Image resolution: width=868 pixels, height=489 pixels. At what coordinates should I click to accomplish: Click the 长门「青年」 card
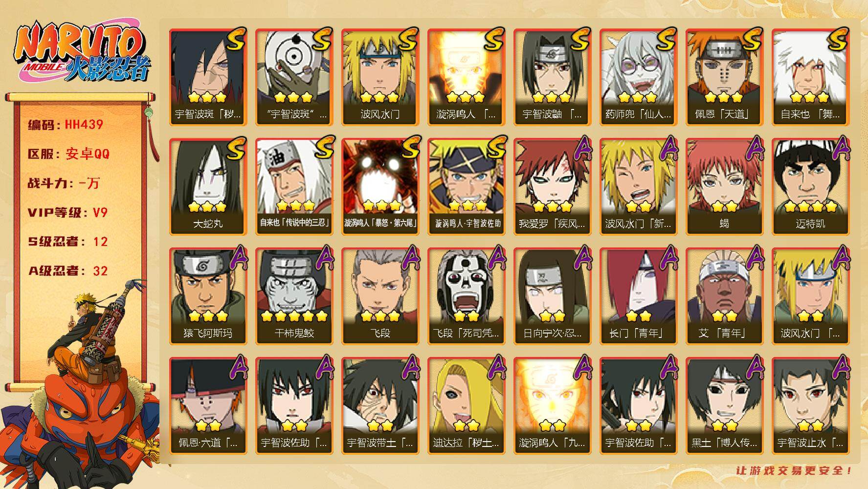click(638, 296)
